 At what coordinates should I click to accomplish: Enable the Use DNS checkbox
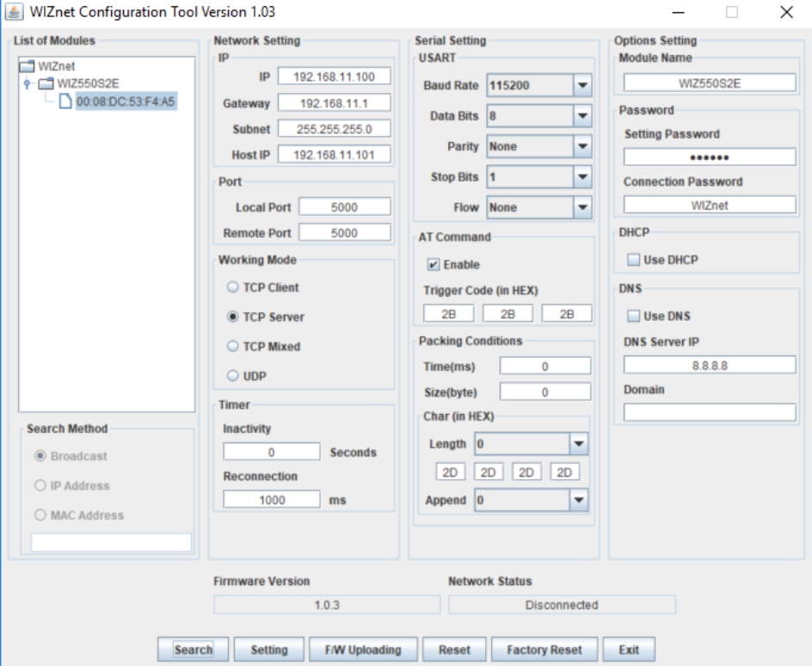633,316
